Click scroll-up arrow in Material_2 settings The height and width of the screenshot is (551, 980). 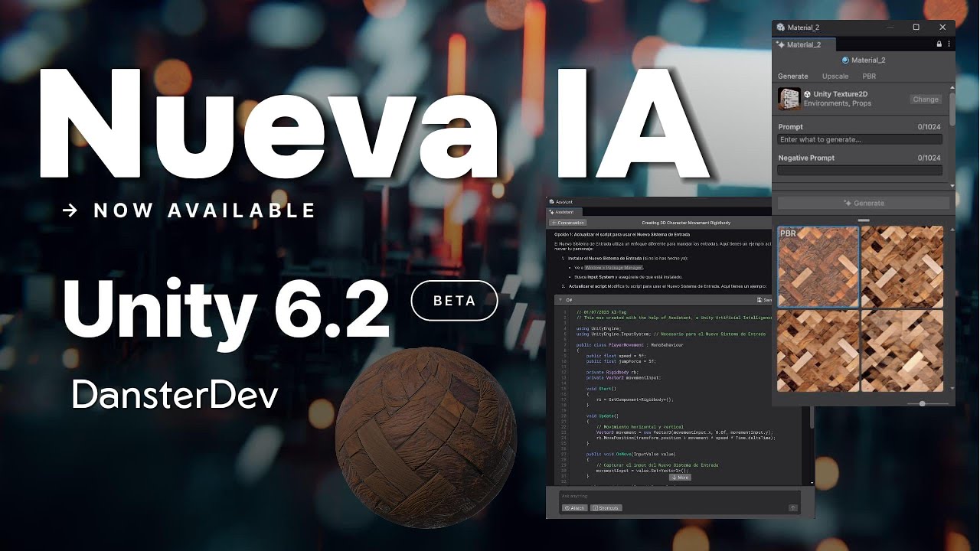pyautogui.click(x=952, y=87)
